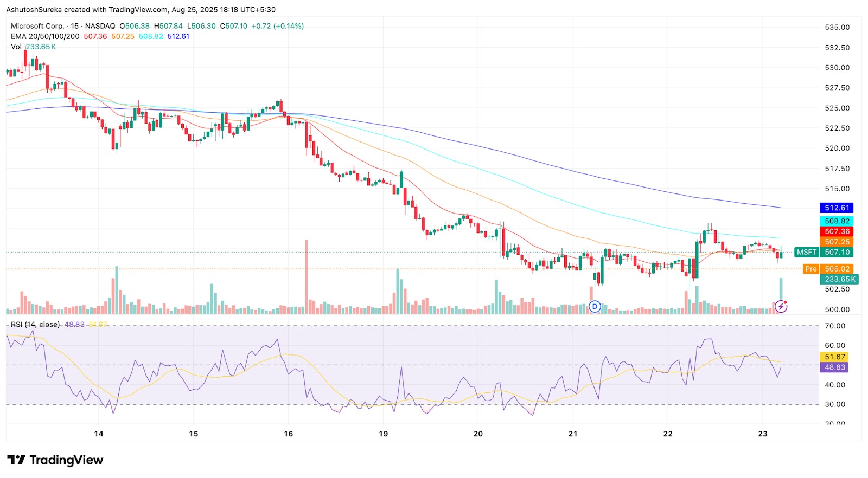Select the Vol indicator legend label

click(x=16, y=47)
